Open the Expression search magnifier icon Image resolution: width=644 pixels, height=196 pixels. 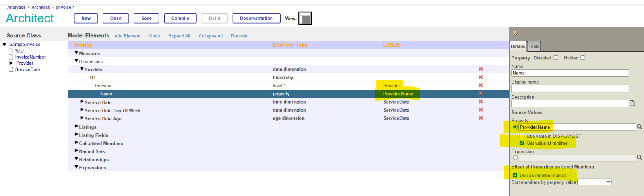[639, 158]
